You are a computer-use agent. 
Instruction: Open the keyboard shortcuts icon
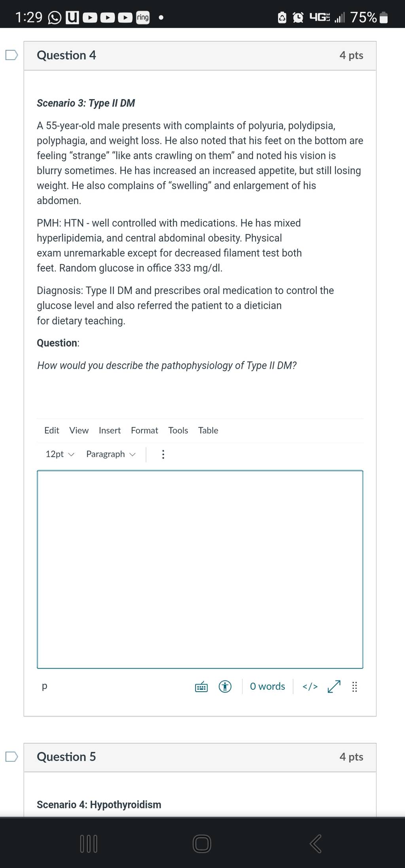(x=201, y=687)
